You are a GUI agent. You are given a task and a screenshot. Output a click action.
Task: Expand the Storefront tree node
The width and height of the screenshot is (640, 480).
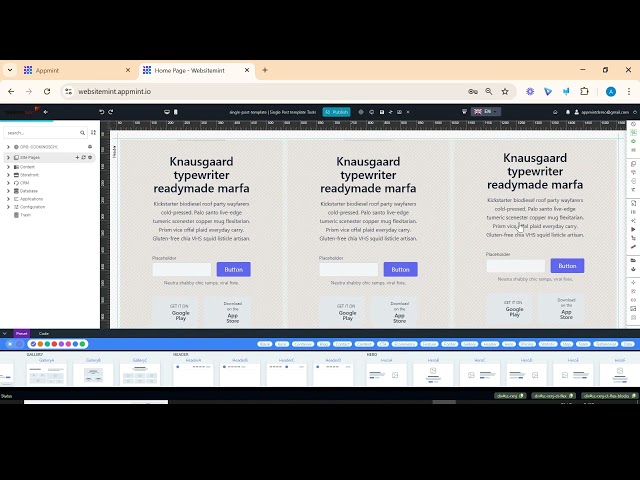pyautogui.click(x=8, y=175)
